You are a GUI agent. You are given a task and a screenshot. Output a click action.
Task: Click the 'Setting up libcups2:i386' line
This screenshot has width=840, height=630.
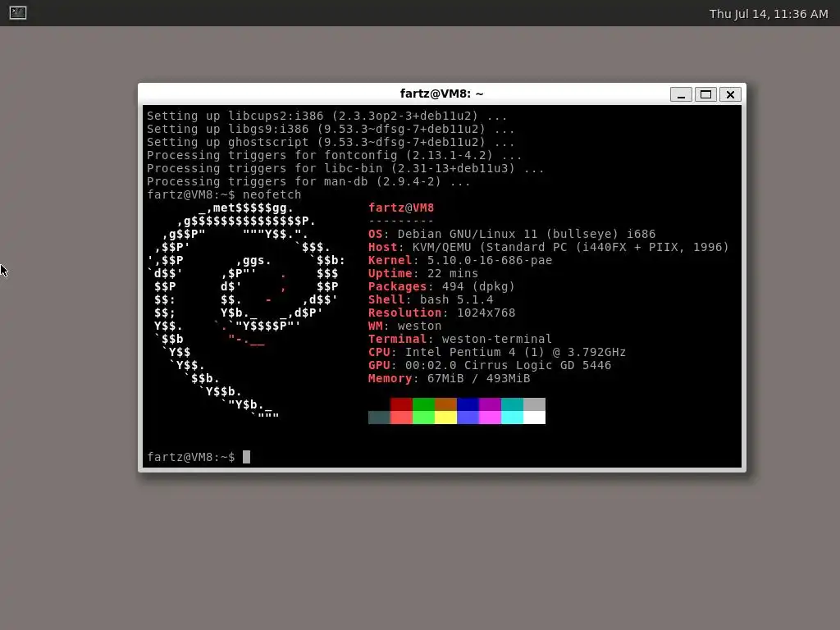326,116
